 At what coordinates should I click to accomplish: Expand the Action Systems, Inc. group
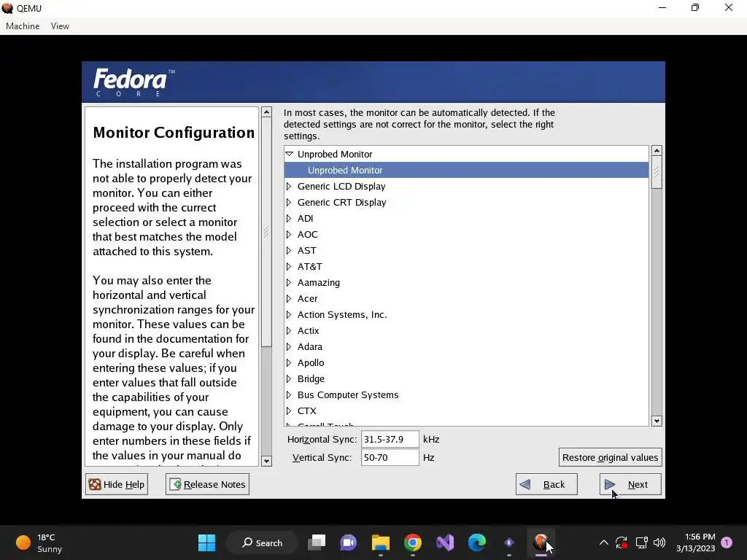point(289,315)
